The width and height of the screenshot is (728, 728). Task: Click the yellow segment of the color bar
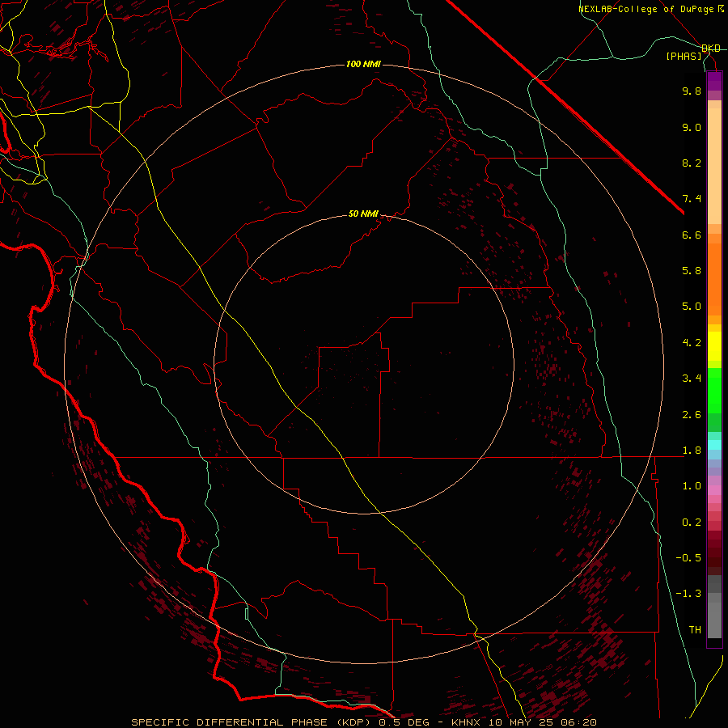714,346
